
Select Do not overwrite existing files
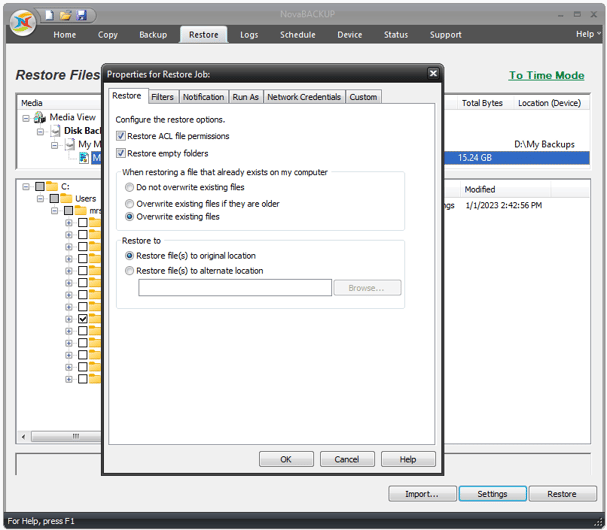(x=129, y=187)
